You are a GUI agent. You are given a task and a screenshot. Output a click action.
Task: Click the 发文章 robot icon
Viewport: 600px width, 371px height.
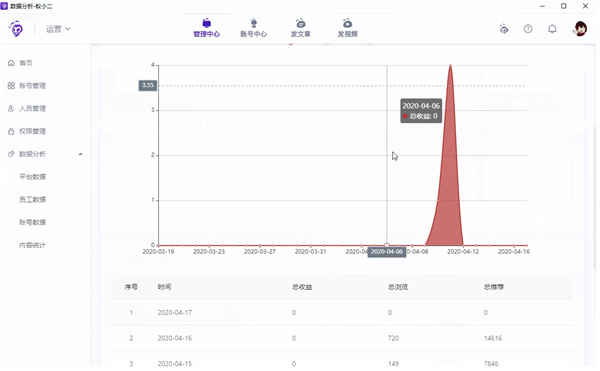[301, 23]
